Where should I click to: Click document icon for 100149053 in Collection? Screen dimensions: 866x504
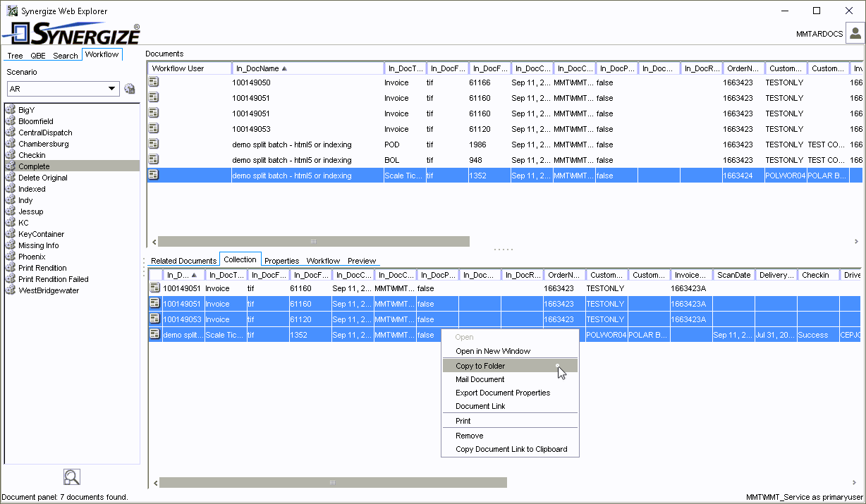click(x=154, y=319)
